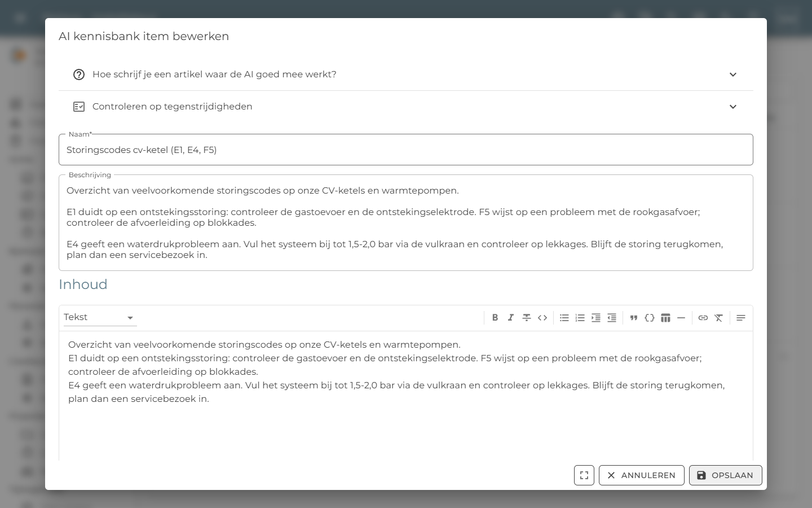This screenshot has width=812, height=508.
Task: Apply italic formatting icon
Action: pos(511,318)
